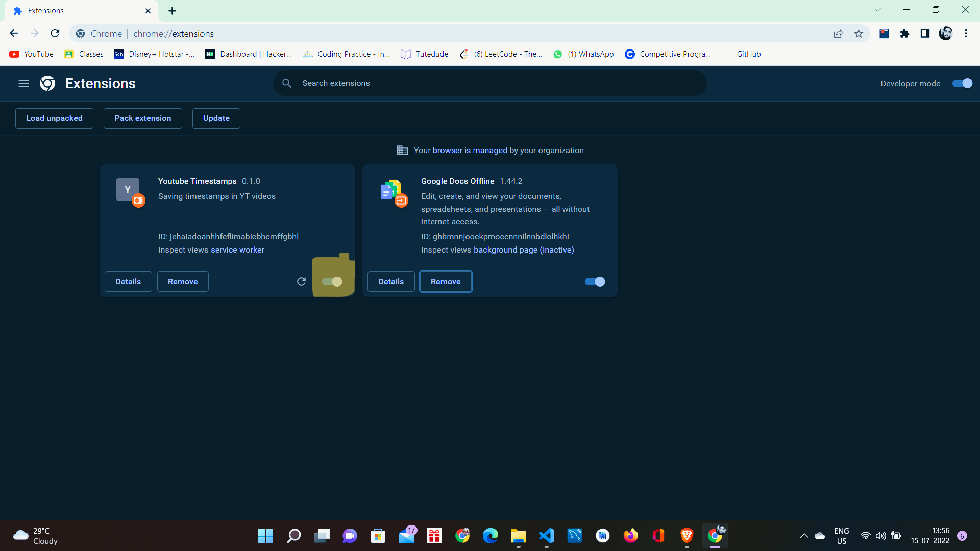Open the browser profile avatar icon
The height and width of the screenshot is (551, 980).
[946, 33]
